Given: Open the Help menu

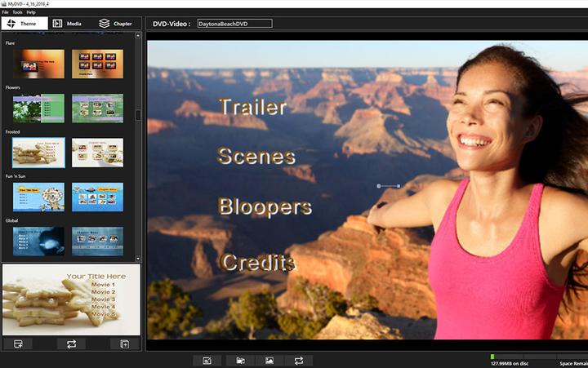Looking at the screenshot, I should [x=31, y=12].
